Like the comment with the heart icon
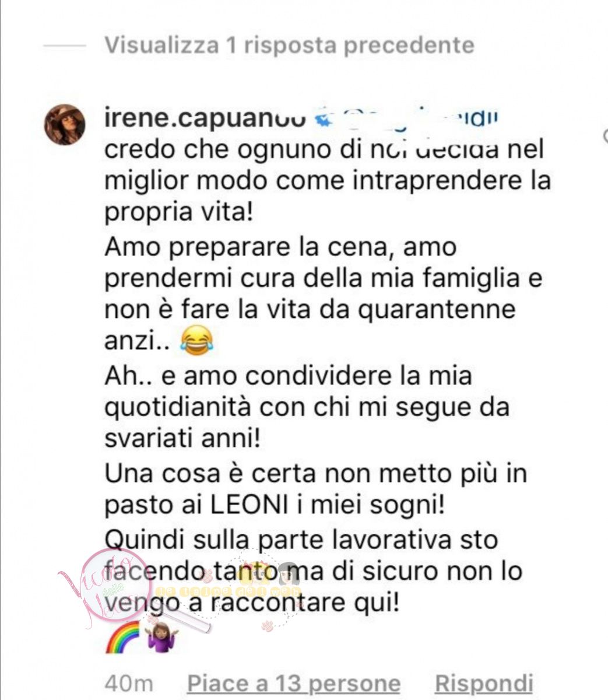Viewport: 608px width, 700px height. click(x=605, y=136)
